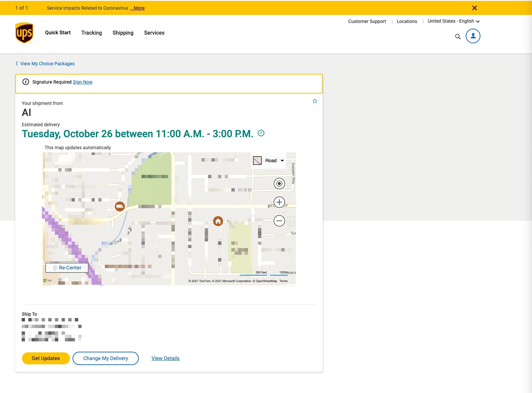Screen dimensions: 532x393
Task: Click Re-Center map button
Action: tap(67, 268)
